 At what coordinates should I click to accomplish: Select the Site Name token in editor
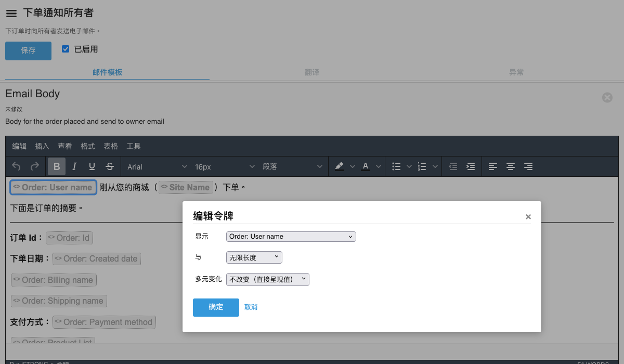[x=186, y=187]
